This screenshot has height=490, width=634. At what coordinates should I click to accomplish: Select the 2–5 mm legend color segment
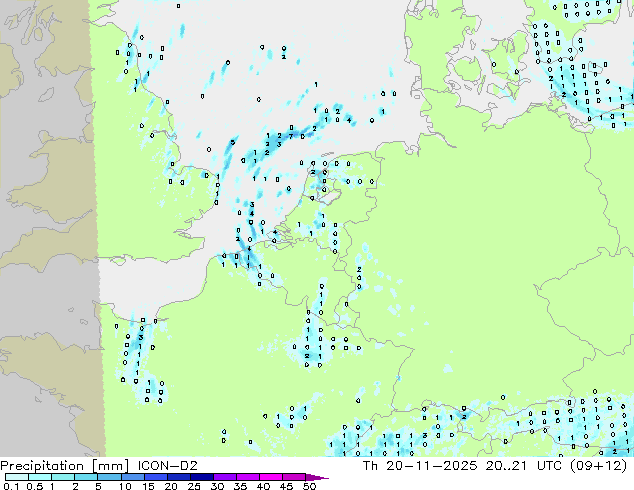[x=86, y=477]
